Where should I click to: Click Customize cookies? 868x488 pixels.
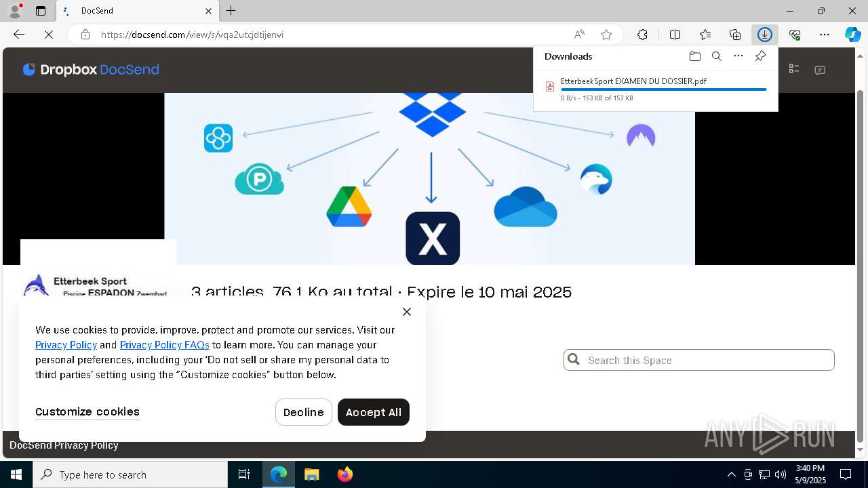point(87,411)
